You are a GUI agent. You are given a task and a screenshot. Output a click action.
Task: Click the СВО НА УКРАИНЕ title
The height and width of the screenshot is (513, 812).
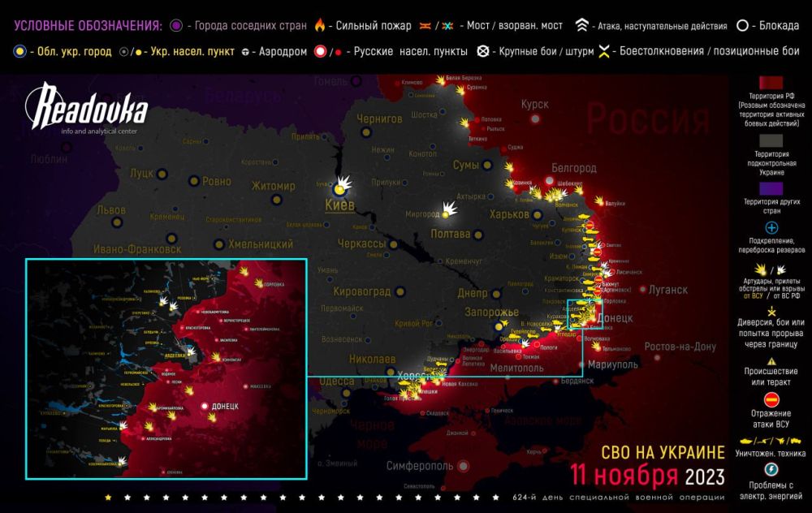[663, 452]
